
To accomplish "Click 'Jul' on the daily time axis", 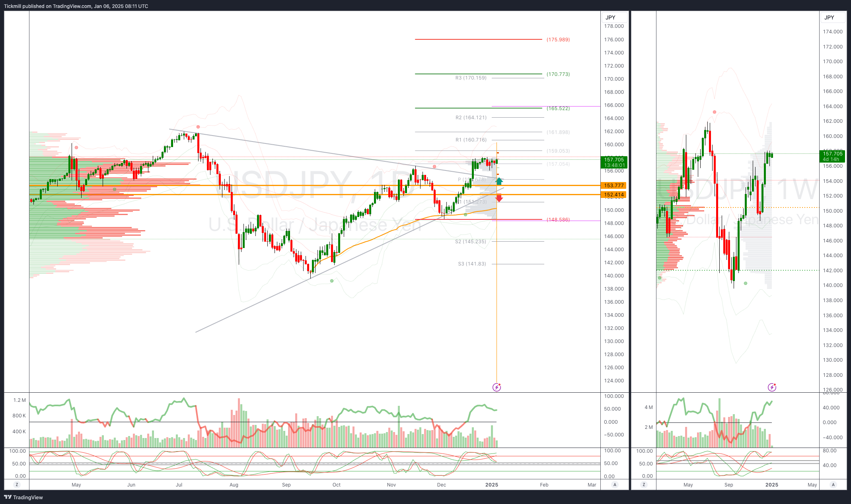I will tap(179, 485).
